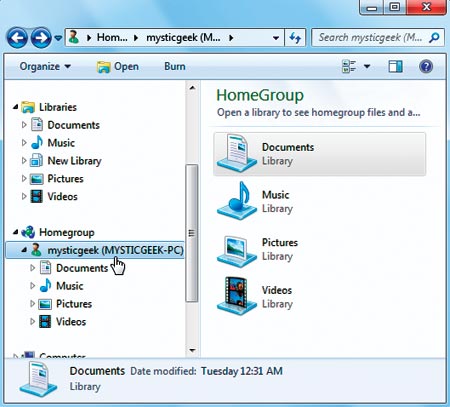Select Documents under Libraries in navigation
Screen dimensions: 450x407
(73, 125)
